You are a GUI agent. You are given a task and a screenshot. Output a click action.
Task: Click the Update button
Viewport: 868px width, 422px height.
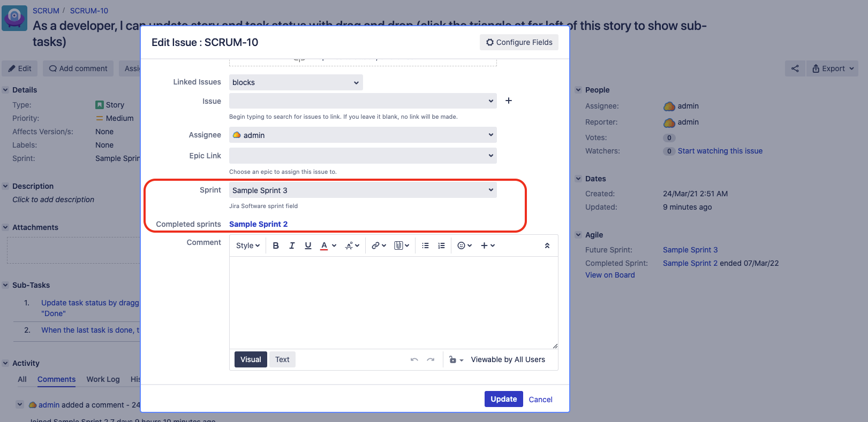(x=504, y=399)
